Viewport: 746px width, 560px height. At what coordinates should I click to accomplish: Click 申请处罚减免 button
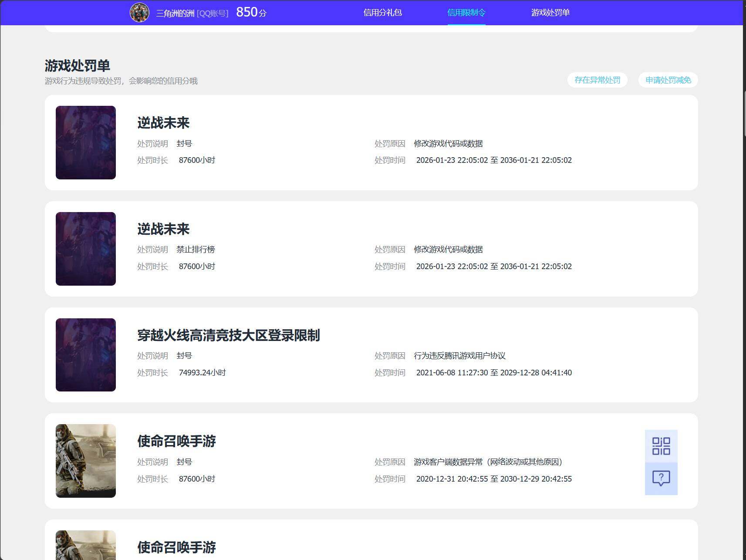click(668, 80)
